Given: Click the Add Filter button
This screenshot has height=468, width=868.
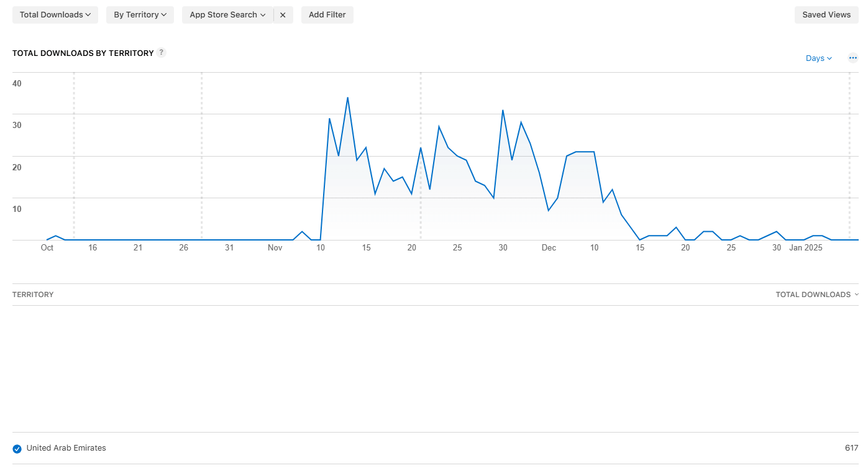Looking at the screenshot, I should pos(327,15).
